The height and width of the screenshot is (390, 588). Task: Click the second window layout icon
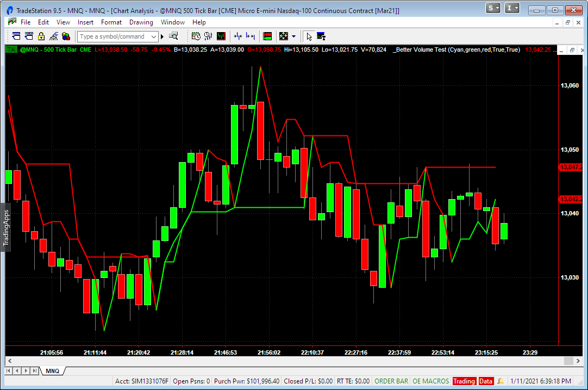tap(29, 36)
